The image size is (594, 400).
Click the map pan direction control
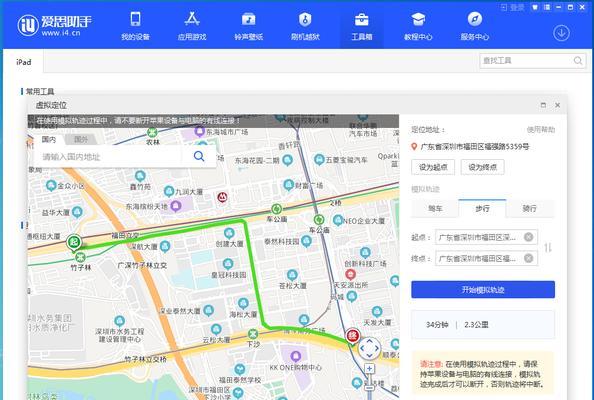tap(369, 348)
